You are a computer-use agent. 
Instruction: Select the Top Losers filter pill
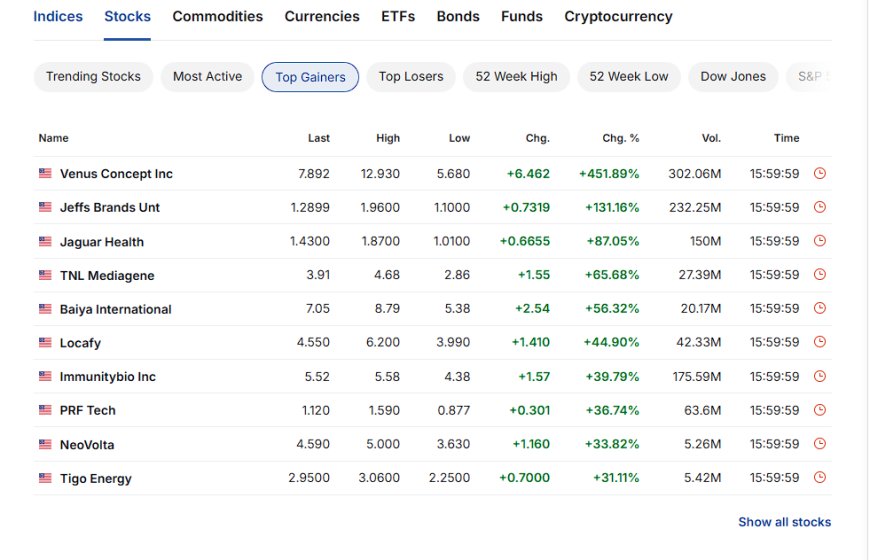pos(411,77)
